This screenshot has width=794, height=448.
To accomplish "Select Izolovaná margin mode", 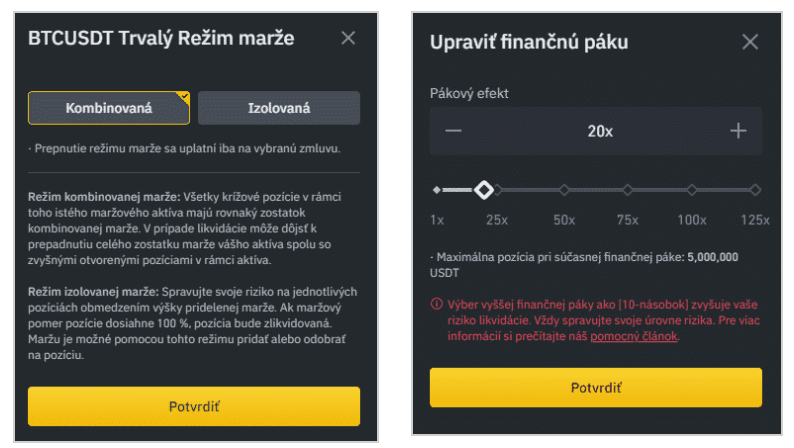I will (x=279, y=108).
